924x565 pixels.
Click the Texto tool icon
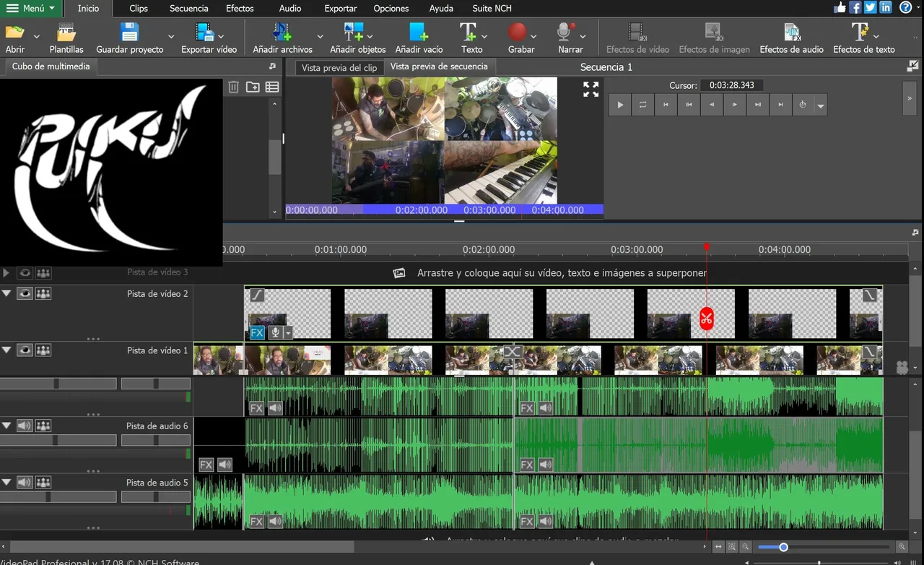click(468, 33)
